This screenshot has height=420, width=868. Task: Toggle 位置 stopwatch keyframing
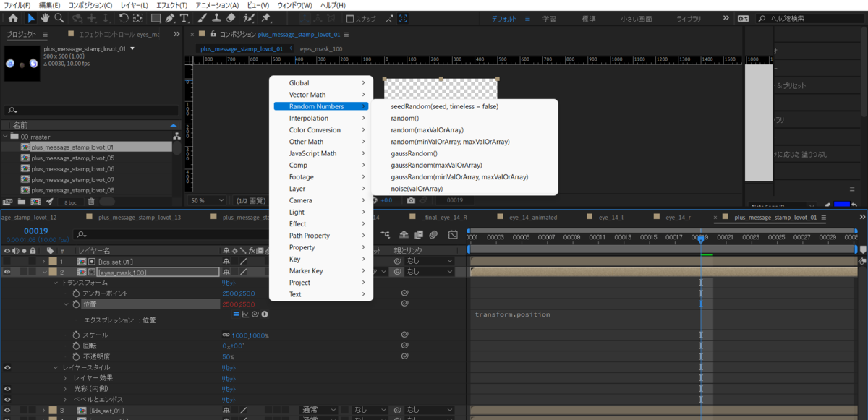pos(76,304)
